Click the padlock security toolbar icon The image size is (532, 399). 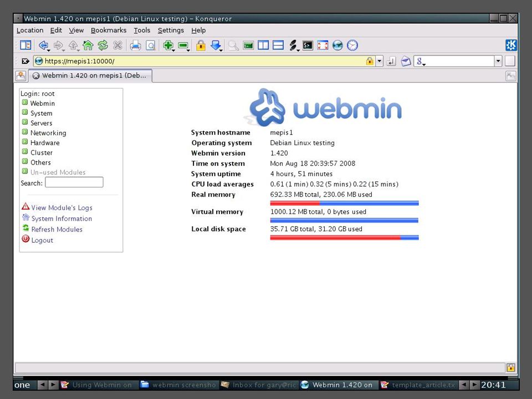click(201, 45)
